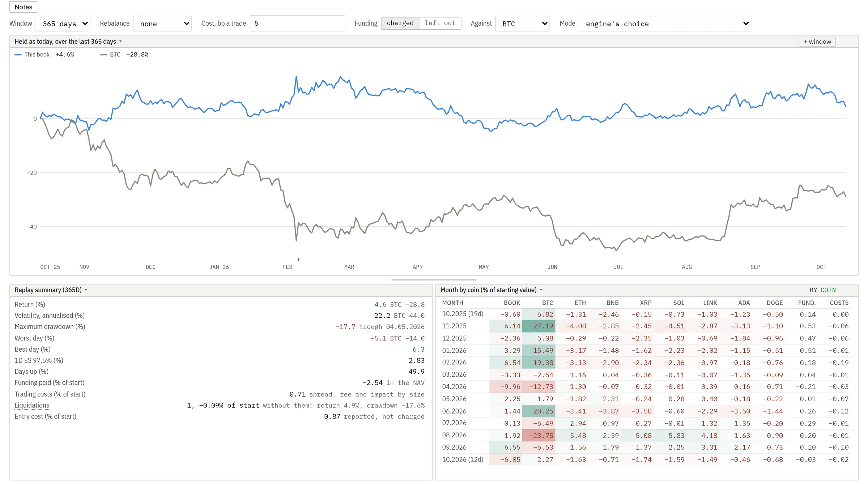Screen dimensions: 868x484
Task: Open the Window 365 days dropdown
Action: (x=63, y=23)
